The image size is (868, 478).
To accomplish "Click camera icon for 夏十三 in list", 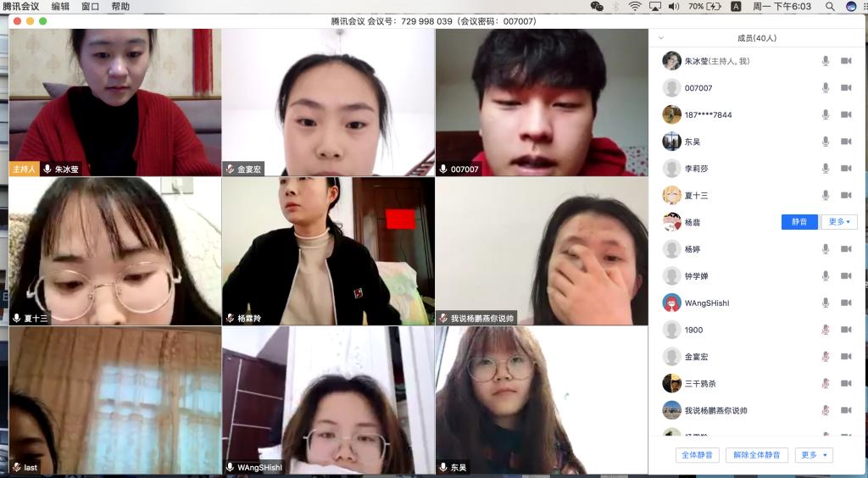I will pos(846,195).
